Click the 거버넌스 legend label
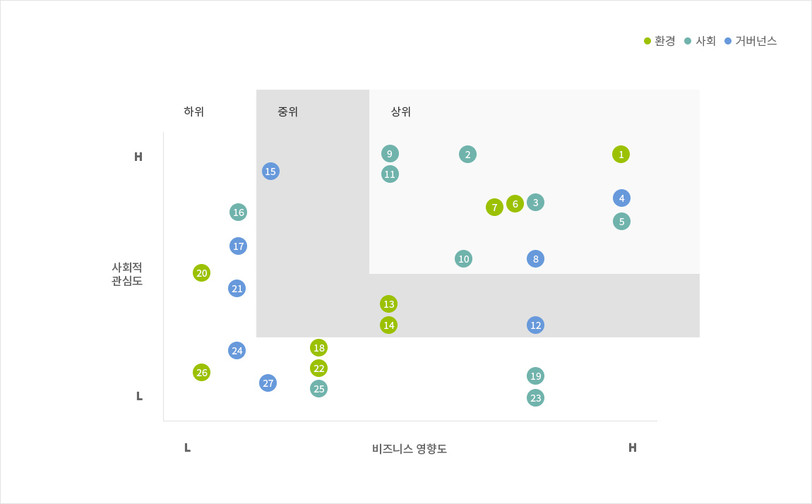 tap(756, 41)
